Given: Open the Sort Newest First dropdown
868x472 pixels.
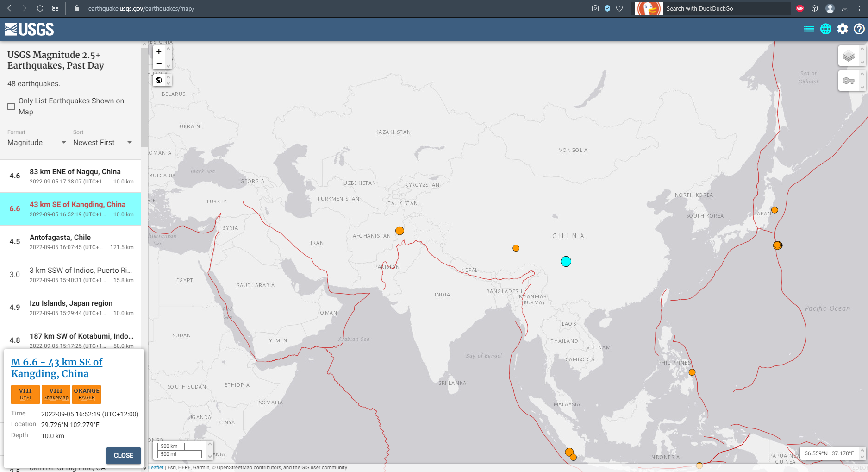Looking at the screenshot, I should pyautogui.click(x=103, y=143).
